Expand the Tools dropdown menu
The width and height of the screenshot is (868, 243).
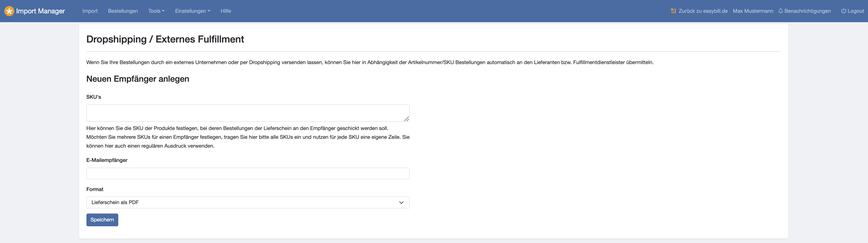point(156,11)
